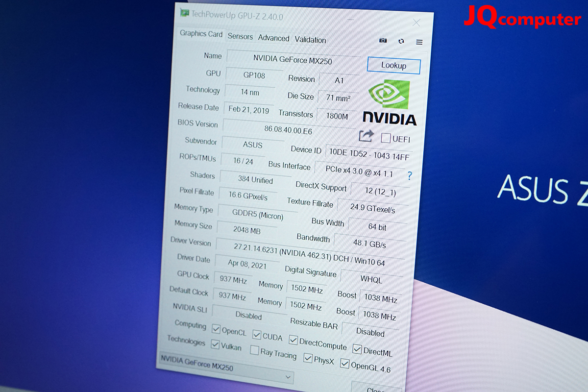The width and height of the screenshot is (588, 392).
Task: Toggle the OpenCL checkbox
Action: [x=216, y=328]
